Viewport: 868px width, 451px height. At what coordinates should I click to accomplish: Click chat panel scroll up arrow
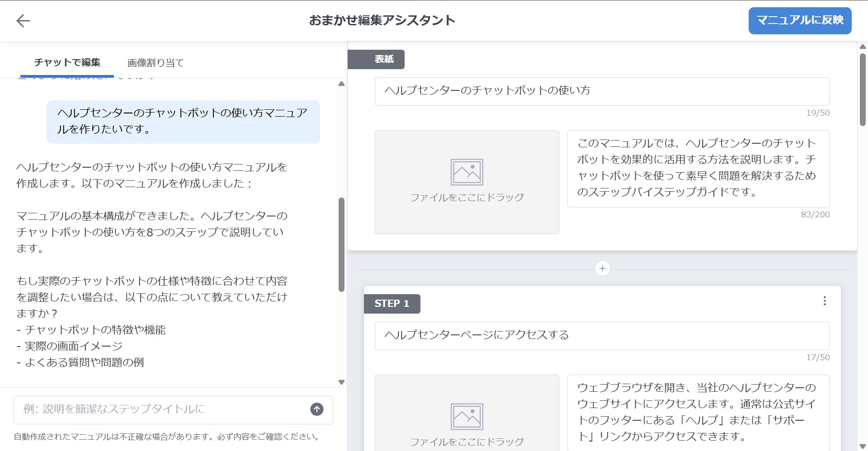click(342, 84)
